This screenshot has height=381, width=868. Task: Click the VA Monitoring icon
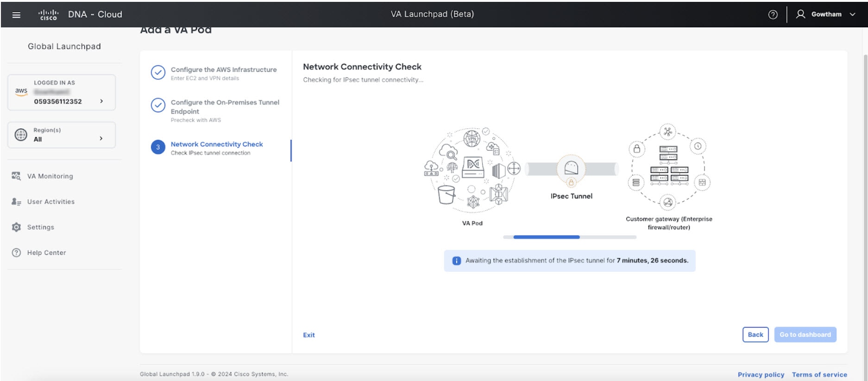pos(16,176)
